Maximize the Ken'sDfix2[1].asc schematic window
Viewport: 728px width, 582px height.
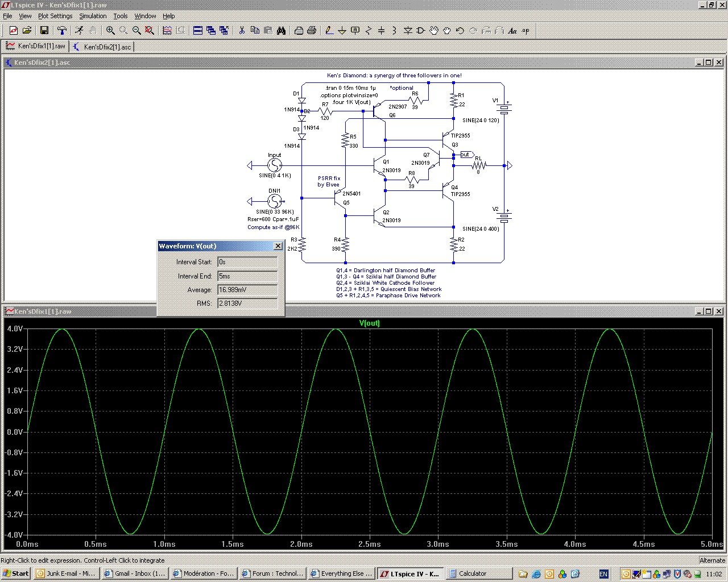pyautogui.click(x=709, y=63)
